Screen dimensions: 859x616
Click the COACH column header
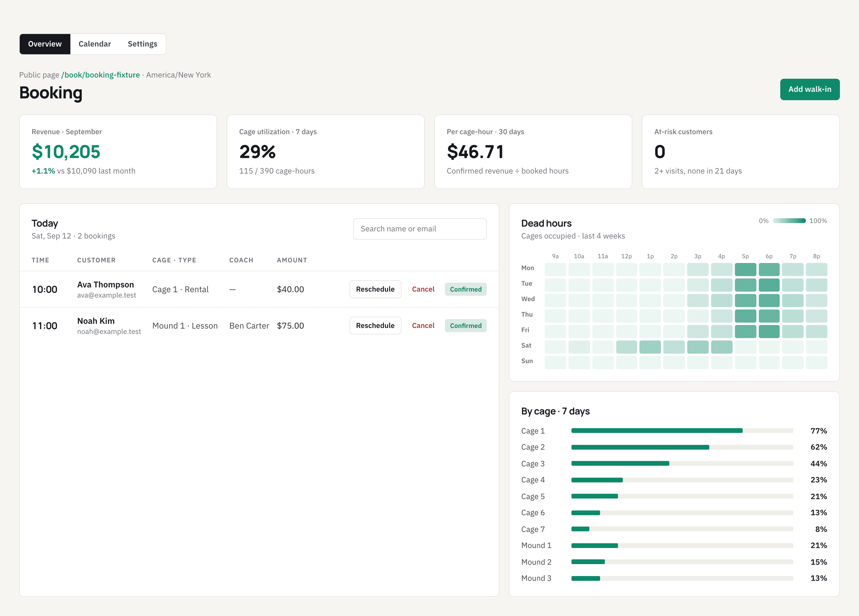tap(241, 261)
